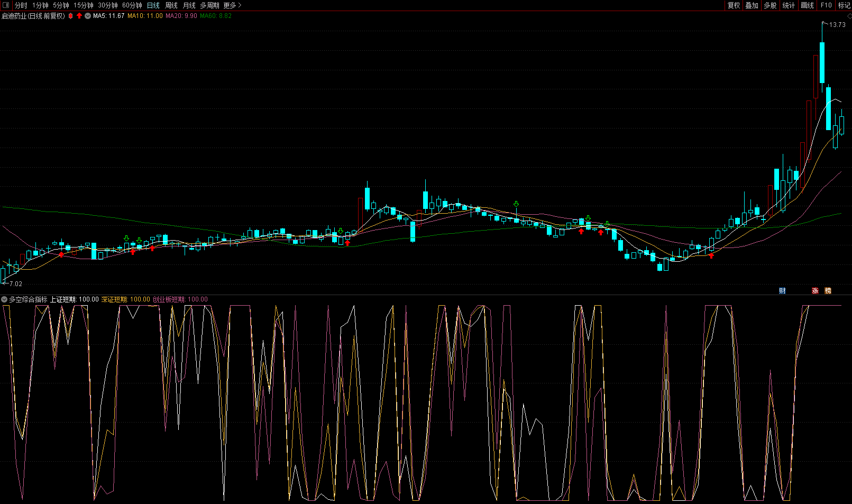The image size is (852, 504).
Task: Click the 启迪药业(日线.前复权) title
Action: pyautogui.click(x=33, y=16)
